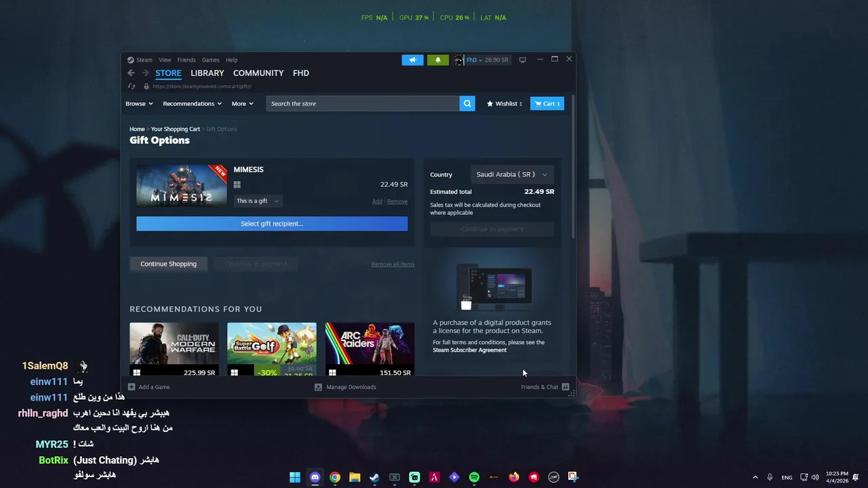Show hidden tray icons chevron
The width and height of the screenshot is (868, 488).
pos(755,477)
